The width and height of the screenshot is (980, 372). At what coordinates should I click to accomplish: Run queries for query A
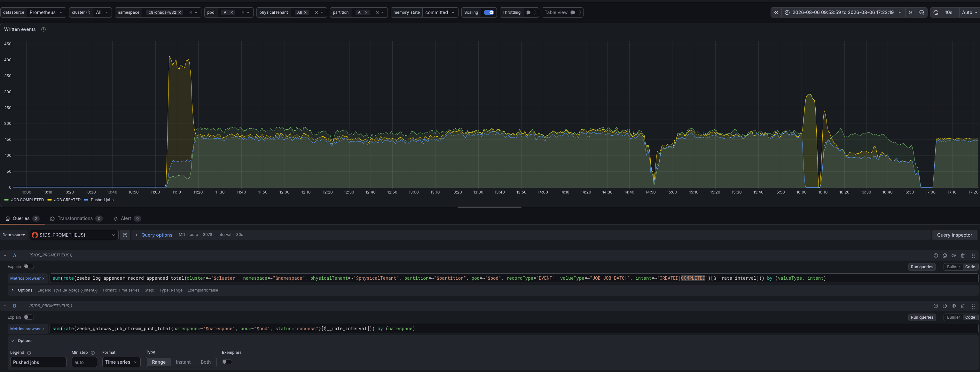tap(921, 267)
